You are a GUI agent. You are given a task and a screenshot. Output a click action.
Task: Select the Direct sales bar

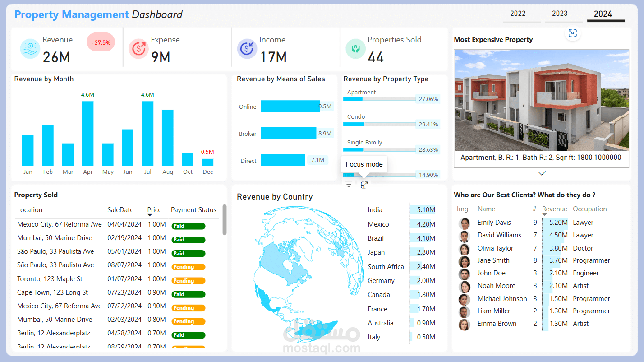click(x=283, y=160)
